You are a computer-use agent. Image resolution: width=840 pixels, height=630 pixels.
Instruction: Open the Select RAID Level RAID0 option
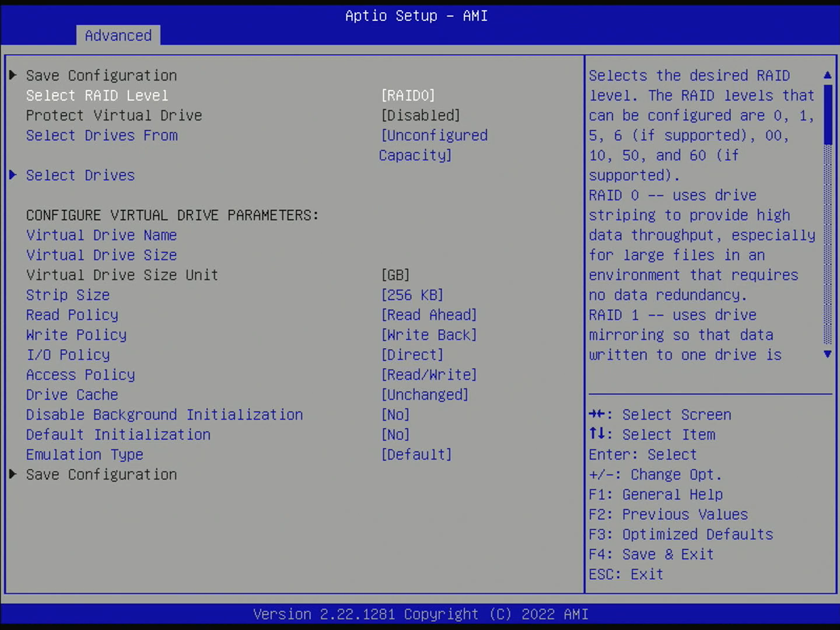(x=408, y=96)
